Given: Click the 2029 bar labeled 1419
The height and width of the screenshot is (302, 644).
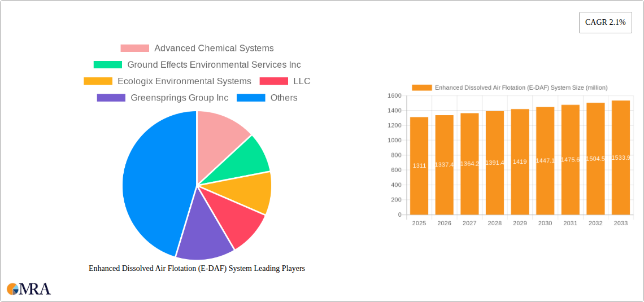Looking at the screenshot, I should 520,161.
